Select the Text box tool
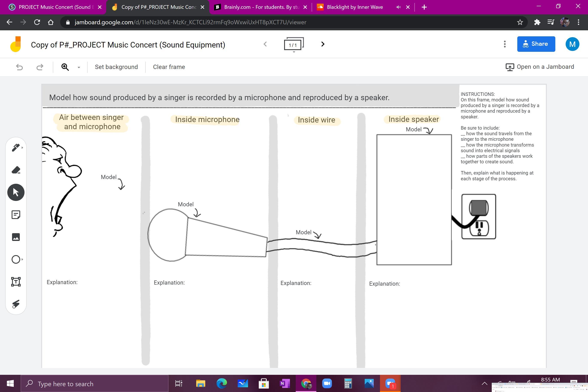Image resolution: width=588 pixels, height=392 pixels. [x=16, y=282]
